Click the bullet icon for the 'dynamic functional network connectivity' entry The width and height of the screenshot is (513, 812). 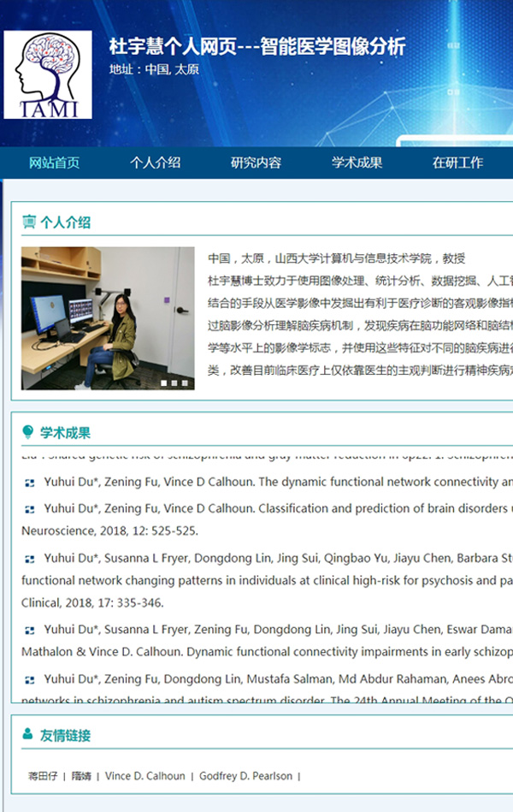[x=30, y=483]
